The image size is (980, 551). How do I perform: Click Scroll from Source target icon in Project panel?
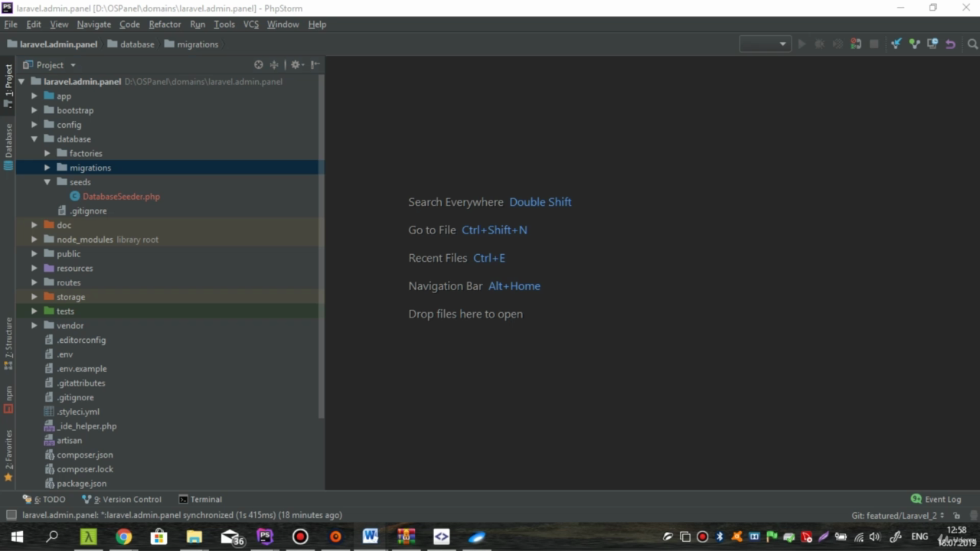pyautogui.click(x=259, y=65)
